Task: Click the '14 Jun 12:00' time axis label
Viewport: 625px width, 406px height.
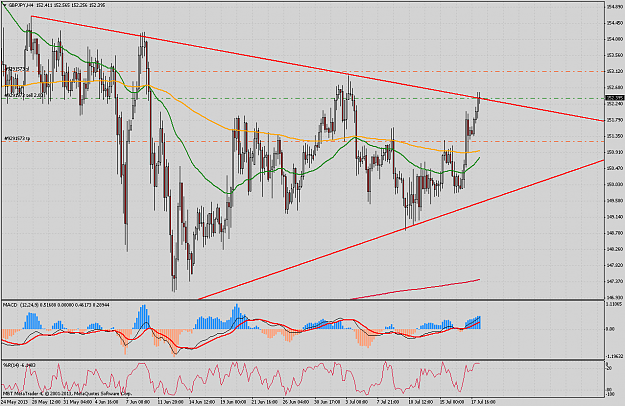Action: 202,402
